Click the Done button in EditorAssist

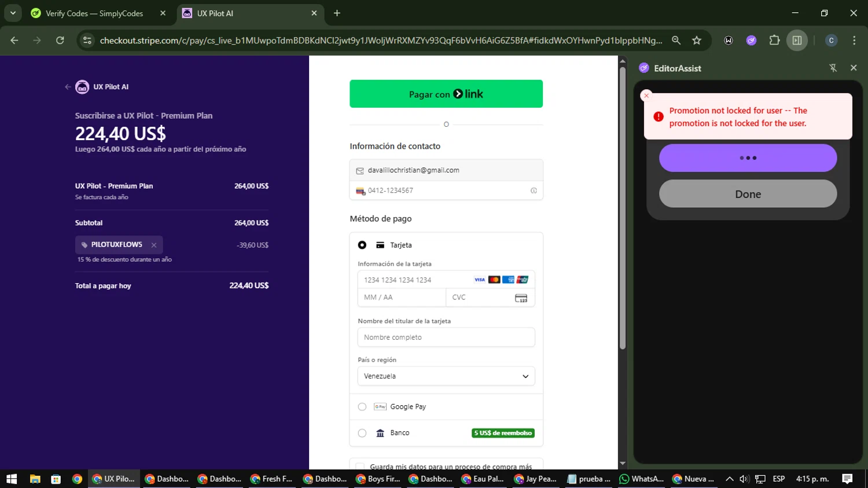[748, 194]
